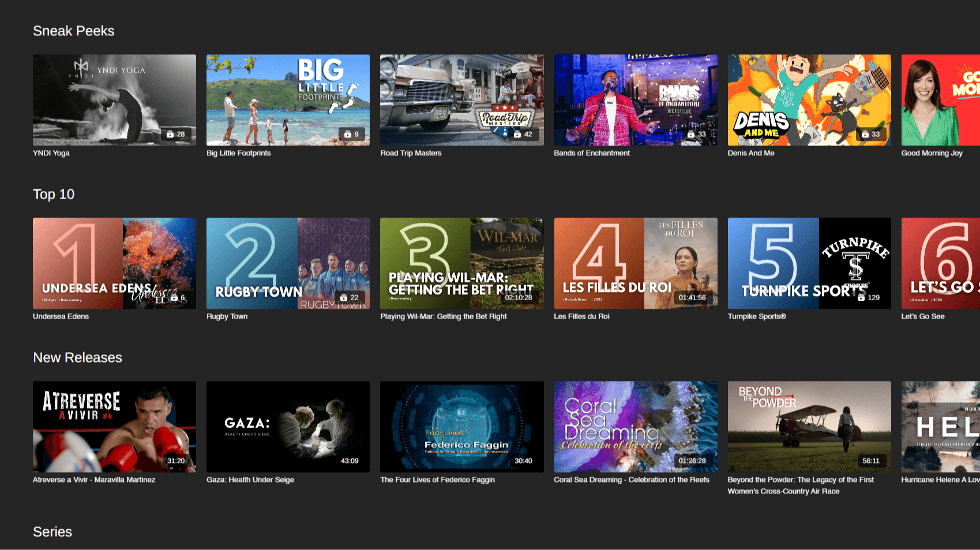Open the Gaza: Health Under Seige title link
This screenshot has height=550, width=980.
click(x=250, y=480)
